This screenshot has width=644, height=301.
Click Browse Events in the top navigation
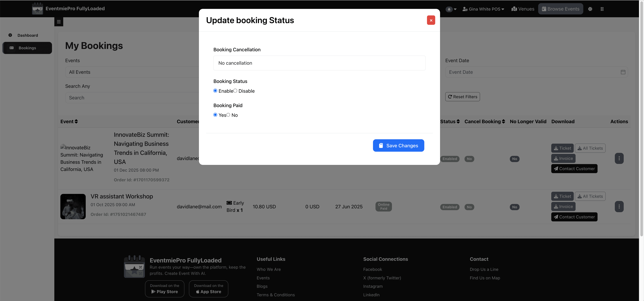click(560, 9)
